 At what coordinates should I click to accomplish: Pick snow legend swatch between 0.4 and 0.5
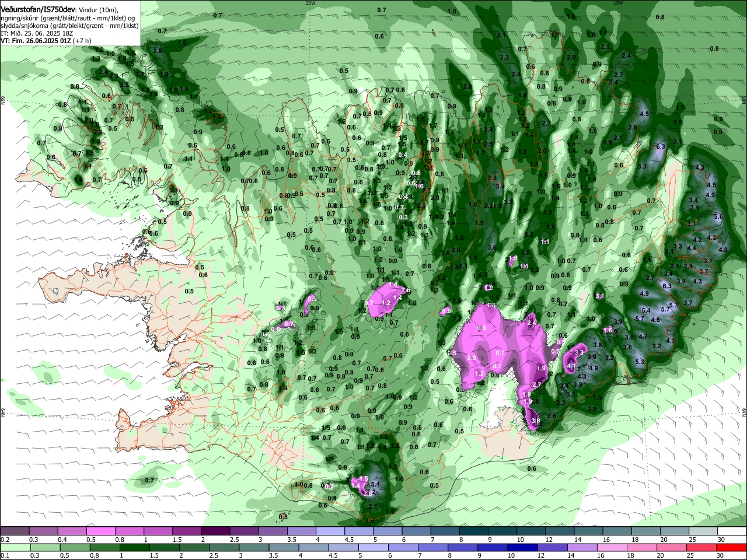(72, 531)
